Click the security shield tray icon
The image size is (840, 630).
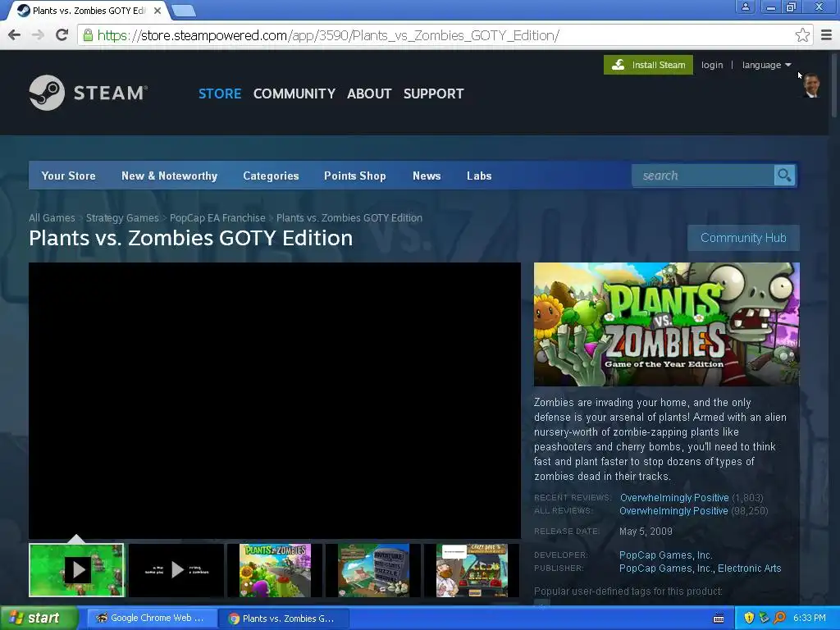click(749, 618)
